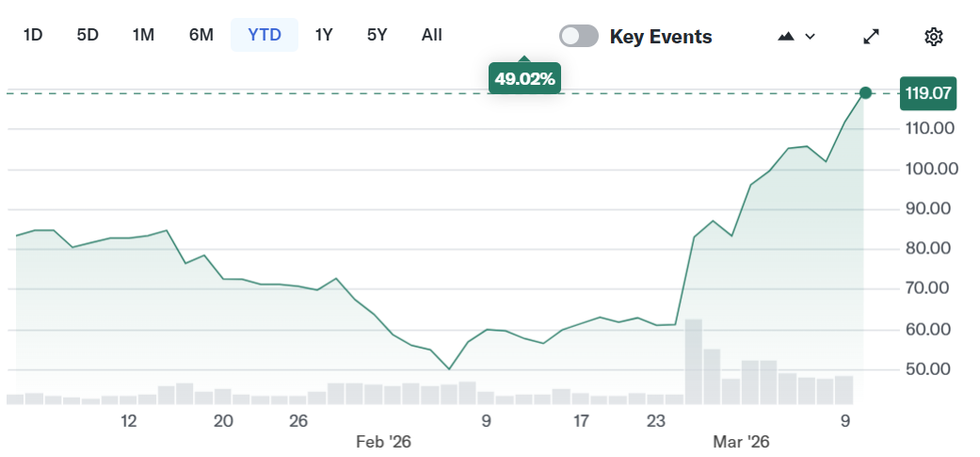The image size is (980, 457).
Task: Switch to the 5D range
Action: 88,35
